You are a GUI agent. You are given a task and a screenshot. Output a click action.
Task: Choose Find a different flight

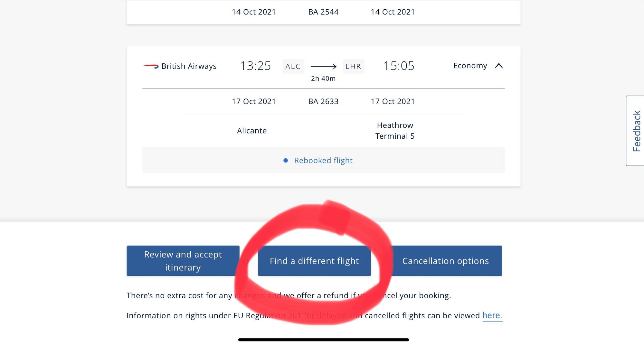(x=314, y=261)
